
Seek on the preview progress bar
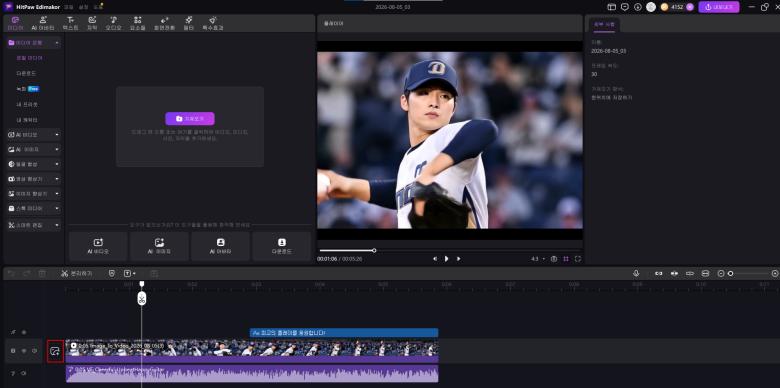pos(450,250)
